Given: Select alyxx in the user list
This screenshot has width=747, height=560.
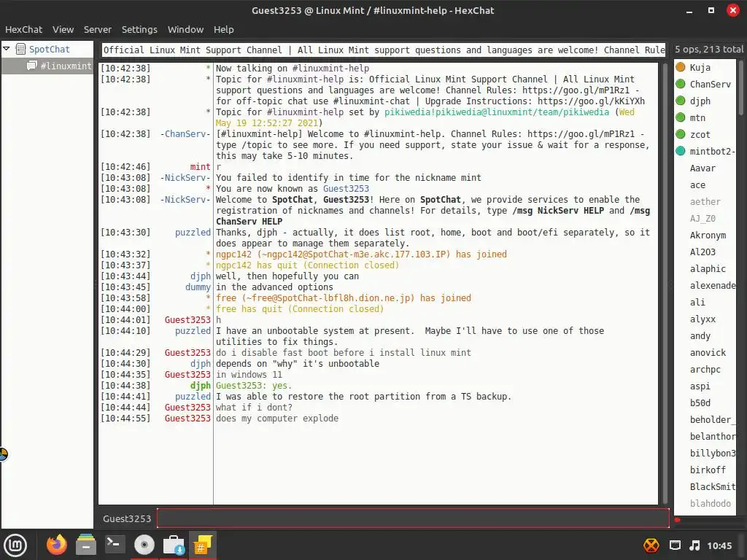Looking at the screenshot, I should [x=703, y=319].
